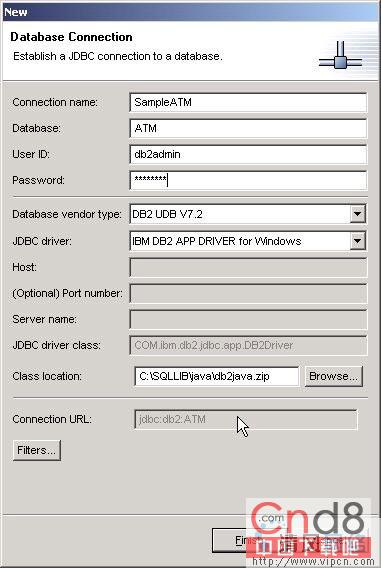Click the database connection icon in header

pyautogui.click(x=340, y=55)
